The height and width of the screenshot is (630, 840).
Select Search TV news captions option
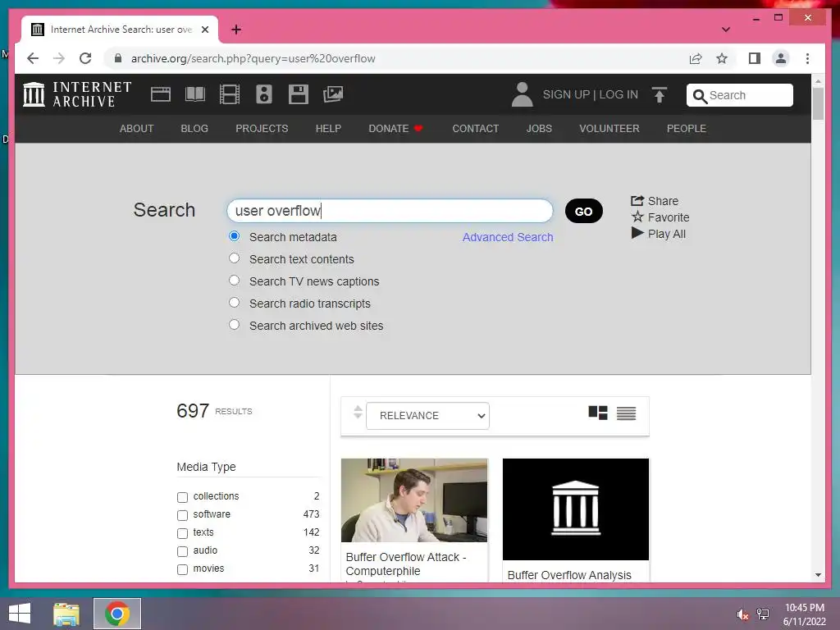point(234,281)
